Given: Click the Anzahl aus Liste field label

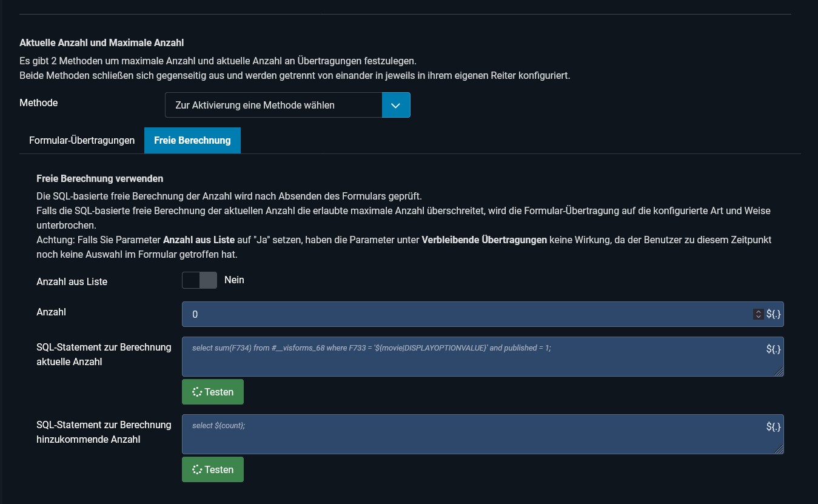Looking at the screenshot, I should (72, 281).
